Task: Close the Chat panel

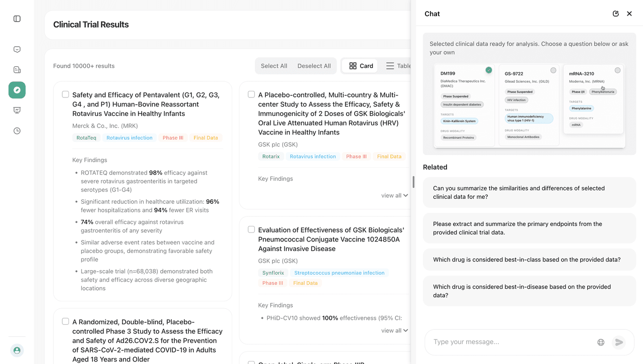Action: [629, 14]
